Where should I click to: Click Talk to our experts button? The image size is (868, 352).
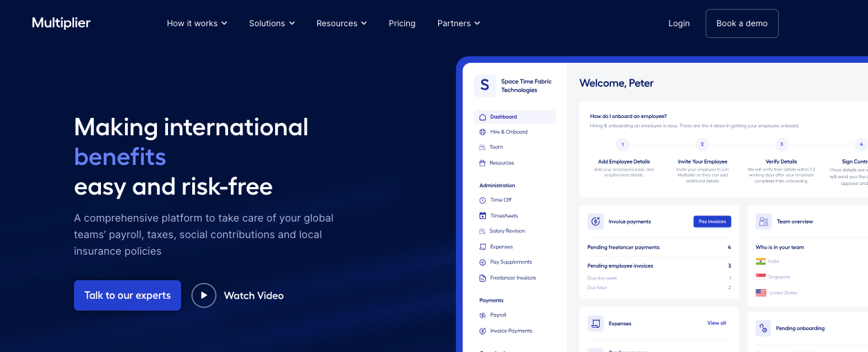pos(127,295)
